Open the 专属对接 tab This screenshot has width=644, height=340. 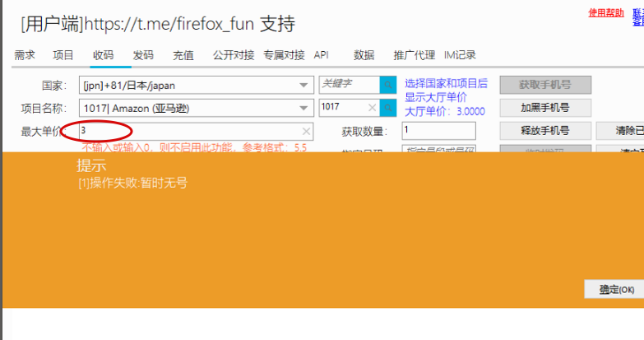[284, 55]
